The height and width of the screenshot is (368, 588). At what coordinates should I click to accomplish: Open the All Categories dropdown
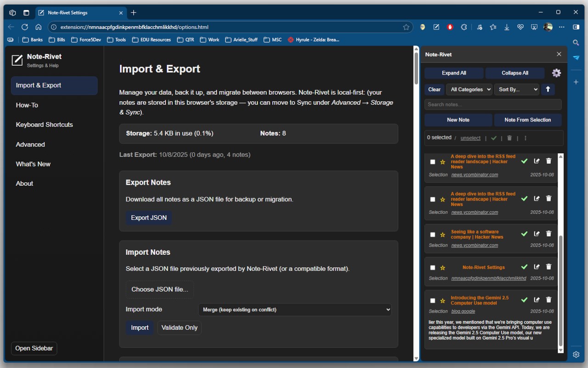tap(469, 89)
